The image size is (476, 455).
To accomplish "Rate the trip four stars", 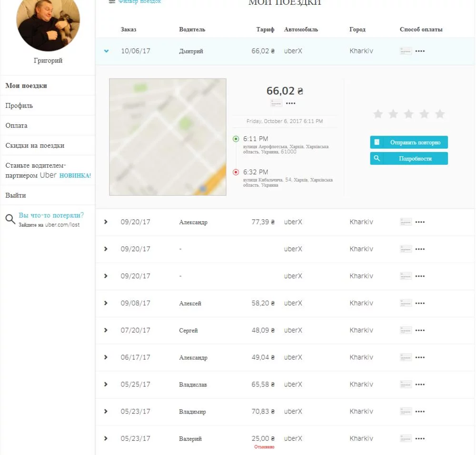I will coord(425,114).
